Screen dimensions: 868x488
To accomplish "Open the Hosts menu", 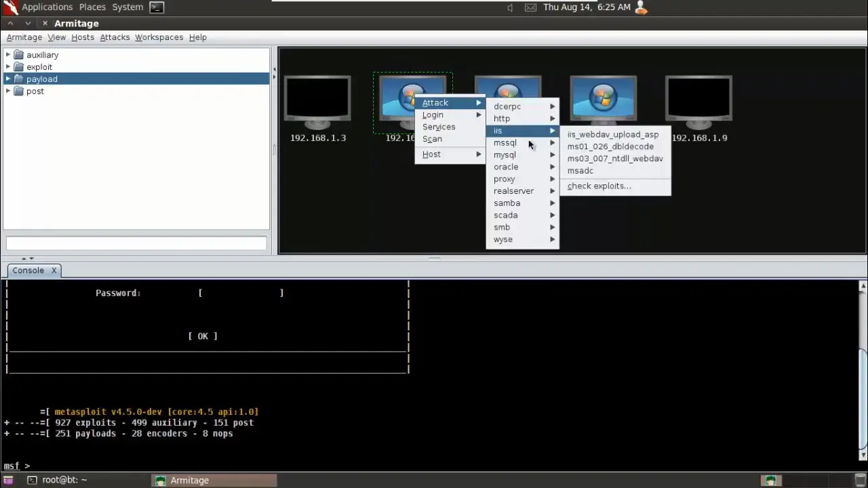I will (x=83, y=37).
